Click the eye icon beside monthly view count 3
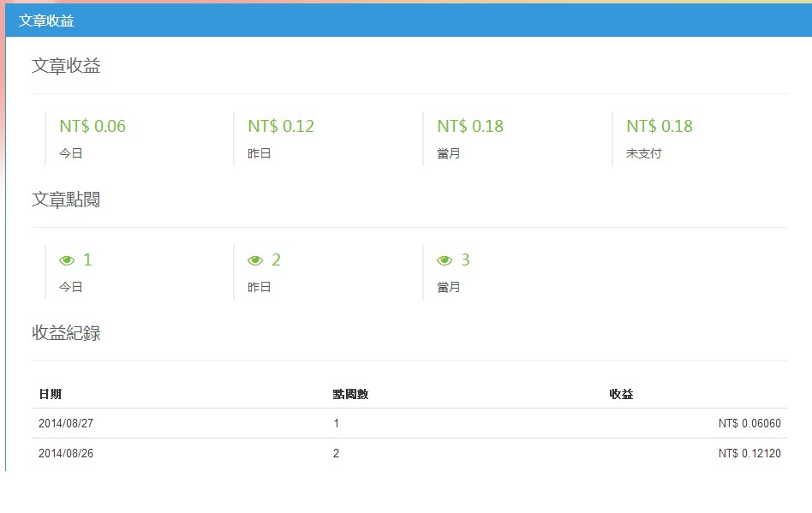The image size is (812, 513). [x=445, y=260]
